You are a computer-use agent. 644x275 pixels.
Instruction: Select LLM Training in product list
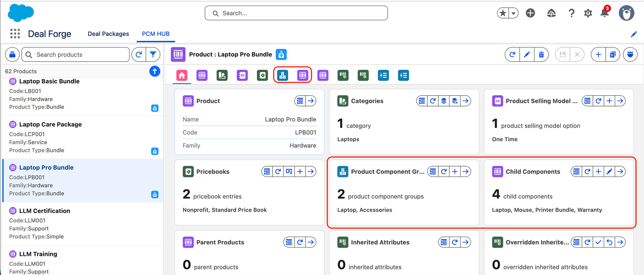[83, 260]
